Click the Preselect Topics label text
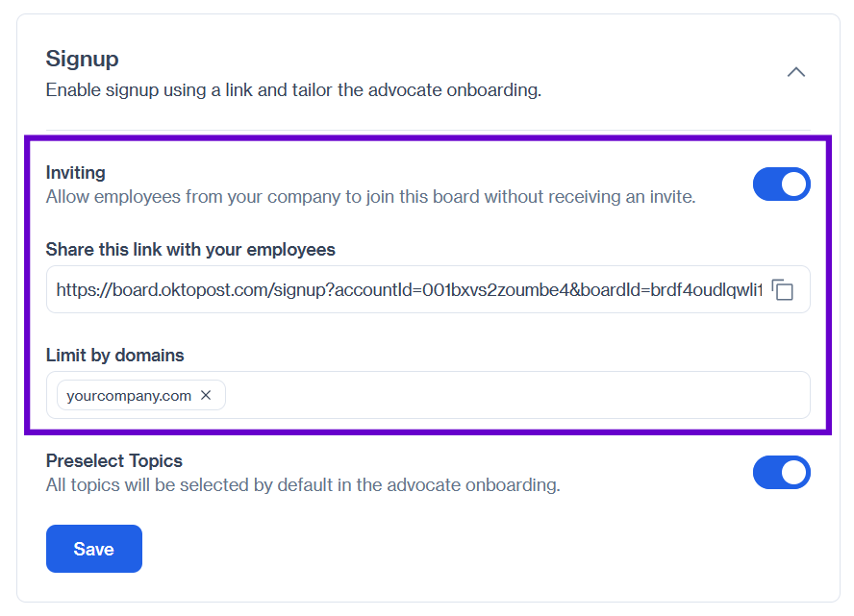854x616 pixels. pos(114,460)
